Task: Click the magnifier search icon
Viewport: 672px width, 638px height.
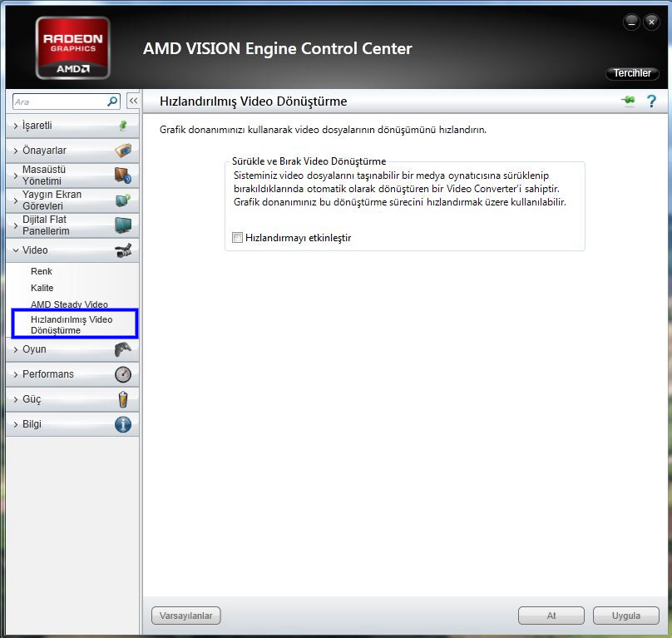Action: (x=112, y=101)
